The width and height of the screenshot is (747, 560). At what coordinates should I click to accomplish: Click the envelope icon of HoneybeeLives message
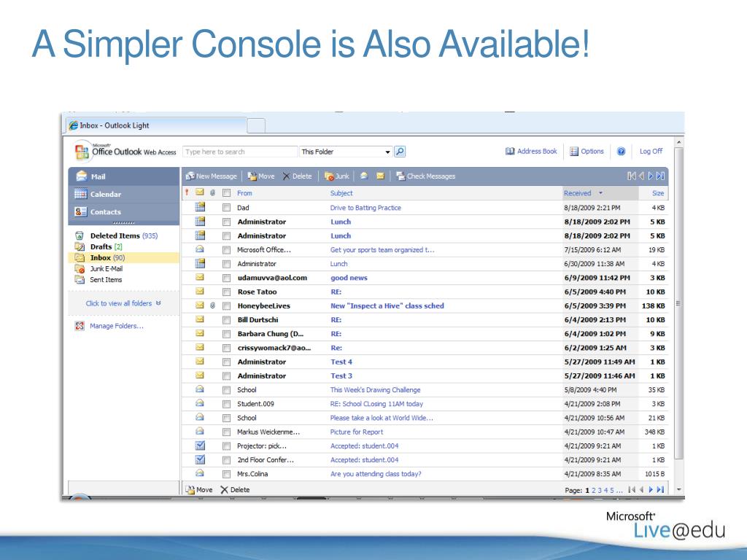point(200,306)
